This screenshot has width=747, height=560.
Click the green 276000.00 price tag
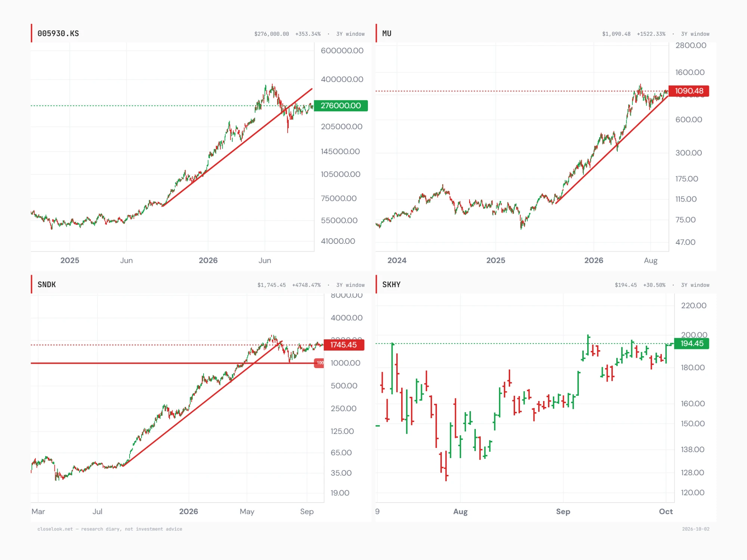341,106
